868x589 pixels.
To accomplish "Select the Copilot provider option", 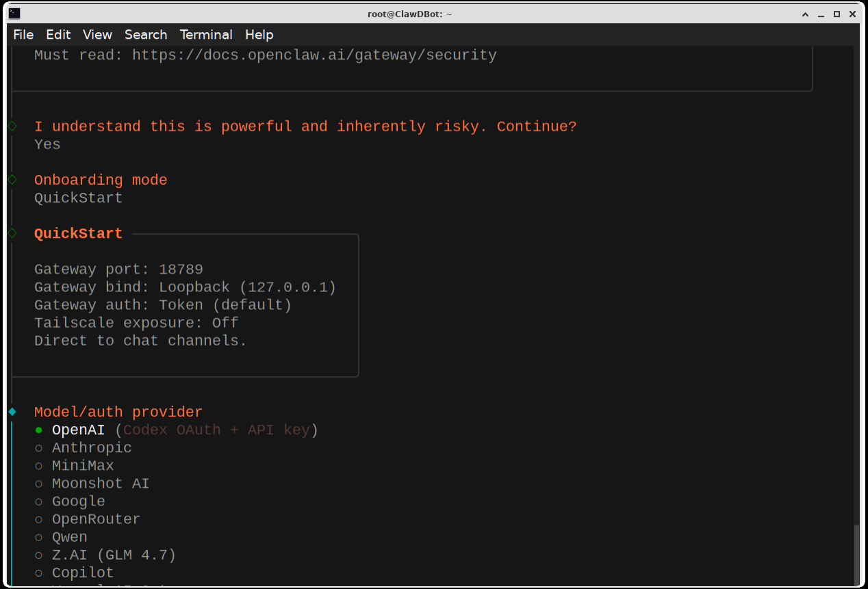I will pos(74,572).
